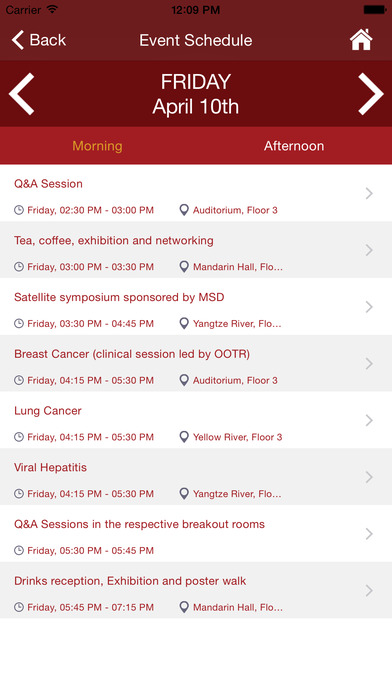Tap the back chevron icon
The image size is (392, 696).
18,40
